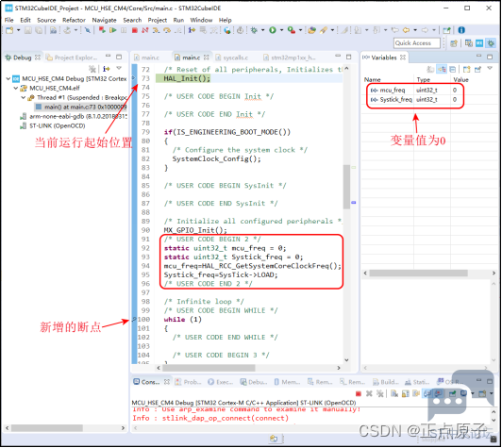Open the Navigate menu
This screenshot has width=502, height=448.
pyautogui.click(x=104, y=20)
